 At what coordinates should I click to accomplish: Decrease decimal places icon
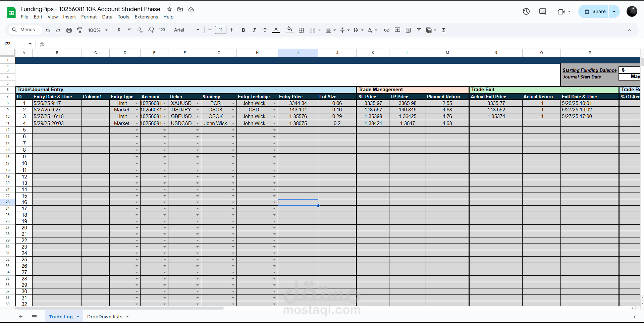coord(140,30)
